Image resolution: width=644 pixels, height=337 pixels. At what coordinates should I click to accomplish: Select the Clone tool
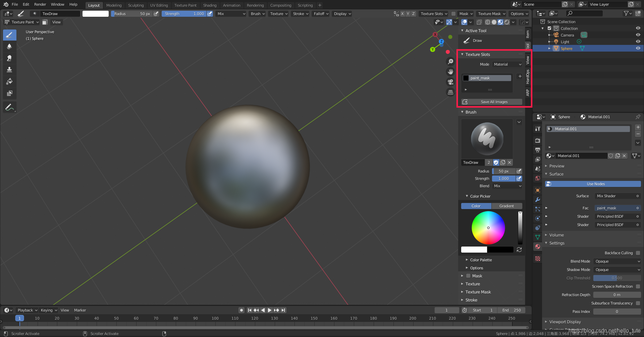tap(9, 70)
